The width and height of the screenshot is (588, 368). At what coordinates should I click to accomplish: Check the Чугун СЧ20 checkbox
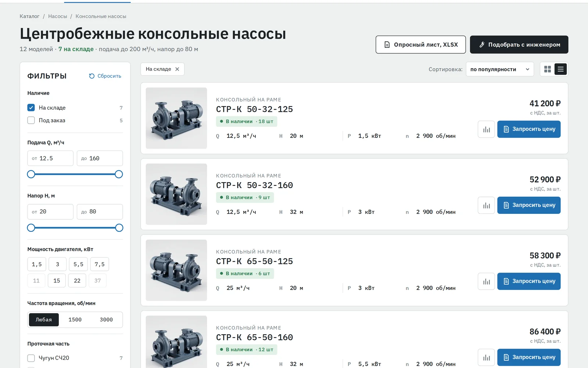click(31, 358)
